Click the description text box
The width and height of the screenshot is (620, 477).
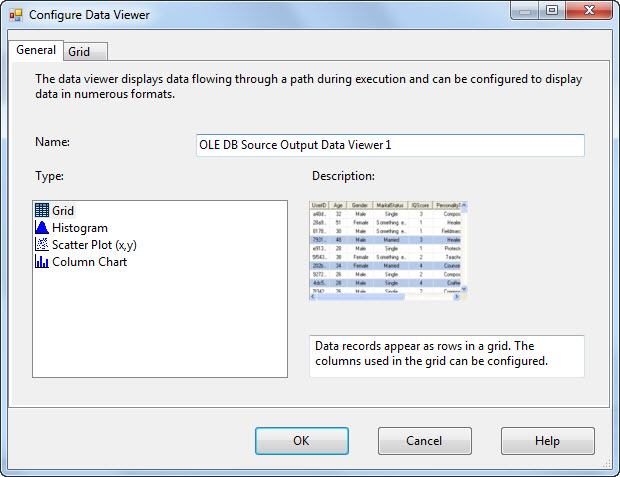coord(447,356)
